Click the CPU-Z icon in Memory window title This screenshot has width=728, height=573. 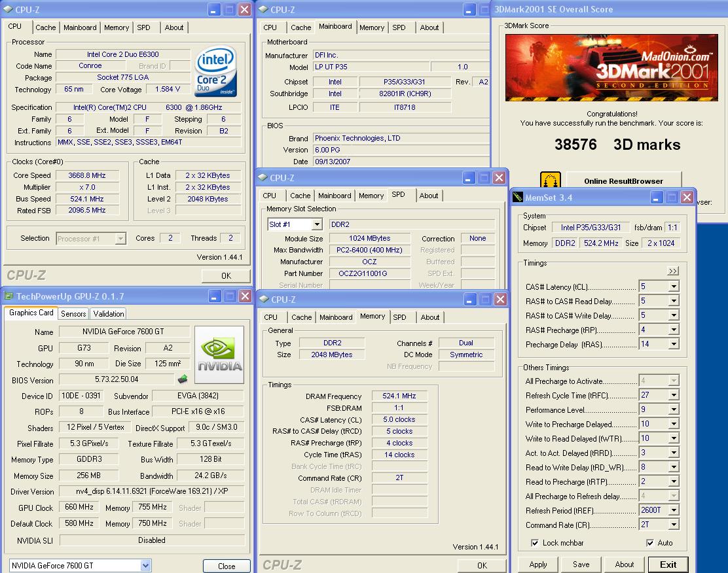coord(264,299)
